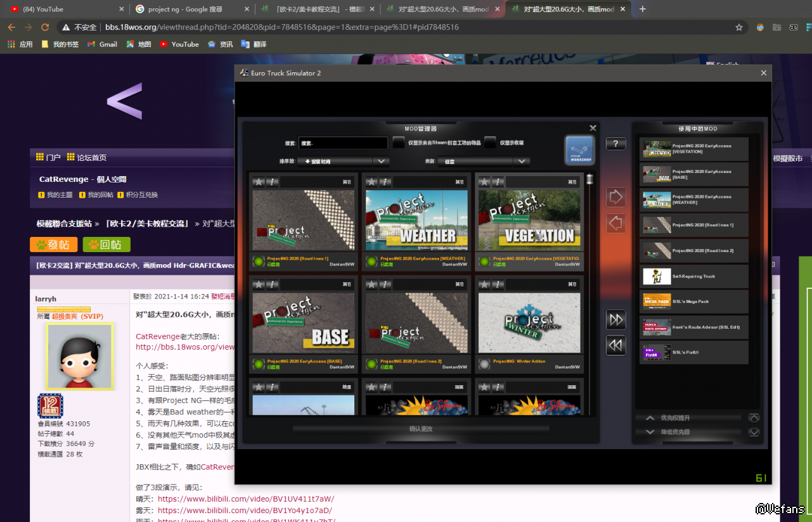Image resolution: width=812 pixels, height=522 pixels.
Task: Tick the show favorites only checkbox
Action: [491, 143]
